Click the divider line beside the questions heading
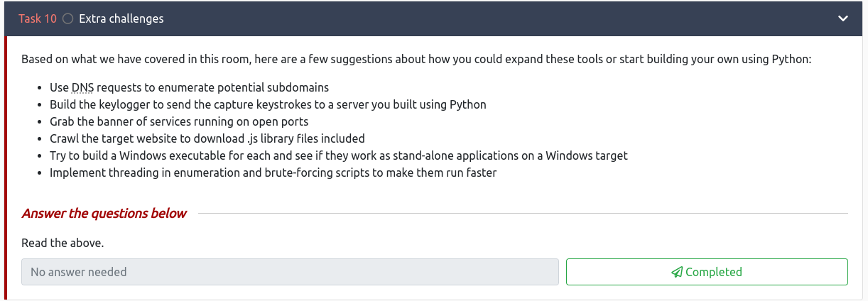This screenshot has width=868, height=301. click(x=522, y=213)
